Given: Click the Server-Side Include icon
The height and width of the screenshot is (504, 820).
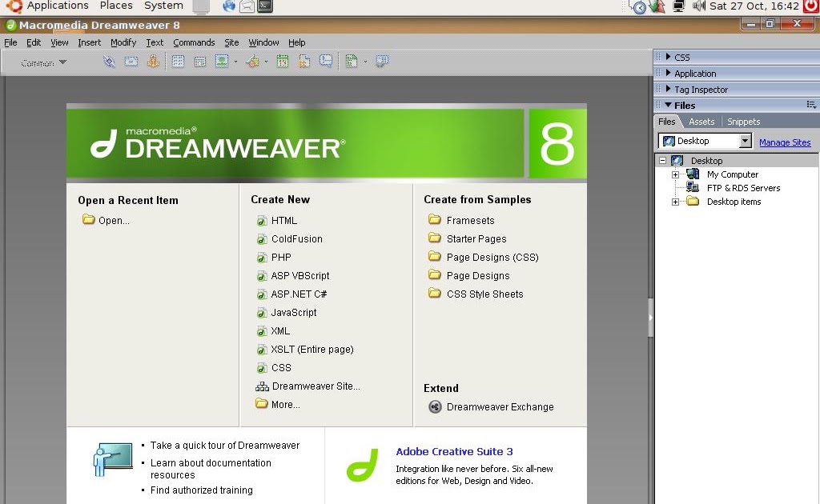Looking at the screenshot, I should pos(303,62).
